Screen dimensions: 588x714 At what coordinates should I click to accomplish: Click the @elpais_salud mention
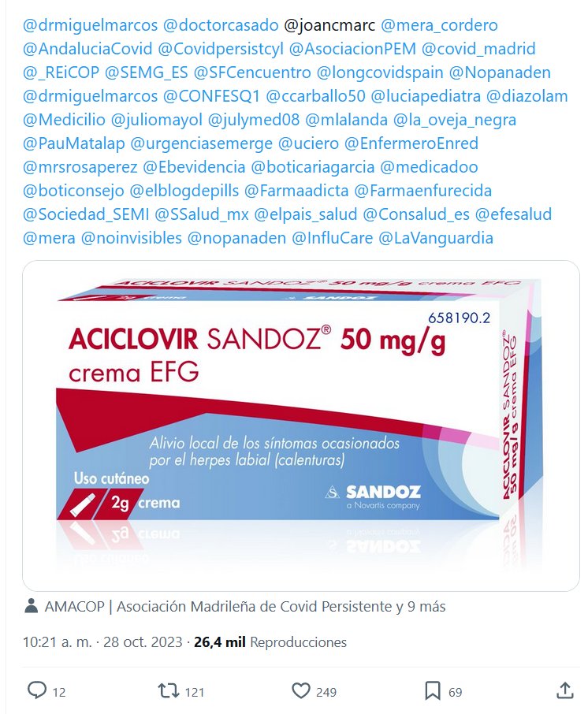[x=306, y=214]
